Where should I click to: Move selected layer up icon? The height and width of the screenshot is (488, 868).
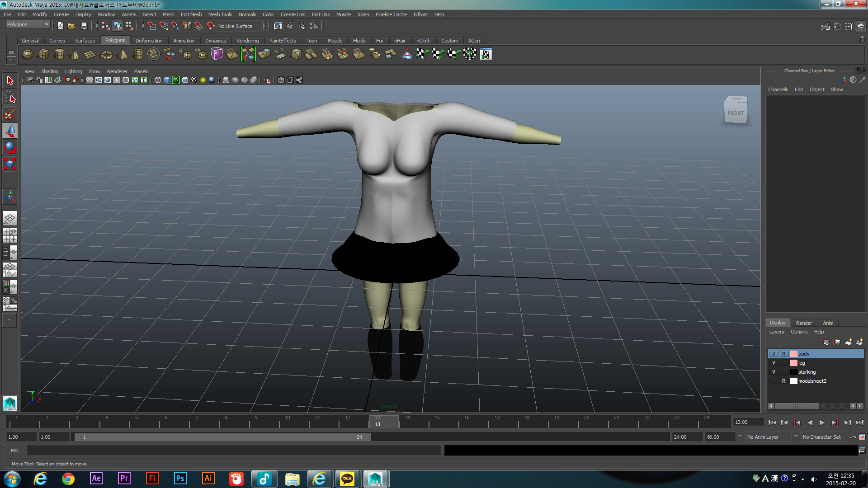click(826, 342)
